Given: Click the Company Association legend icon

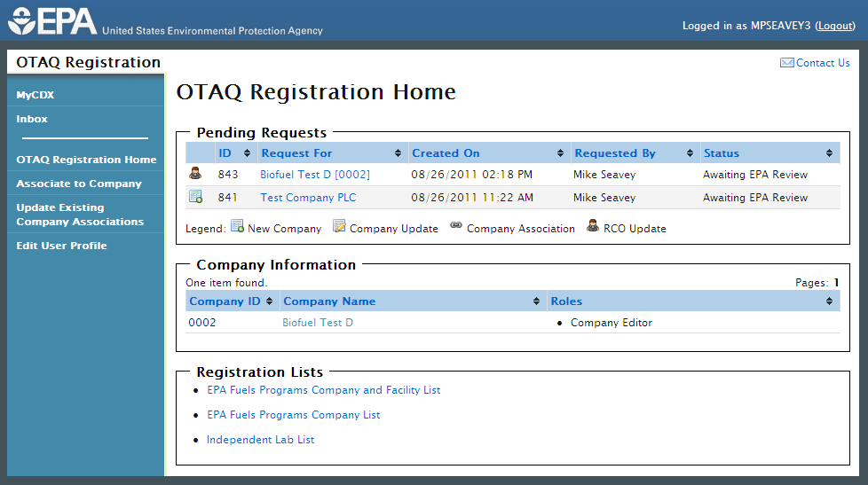Looking at the screenshot, I should point(455,225).
